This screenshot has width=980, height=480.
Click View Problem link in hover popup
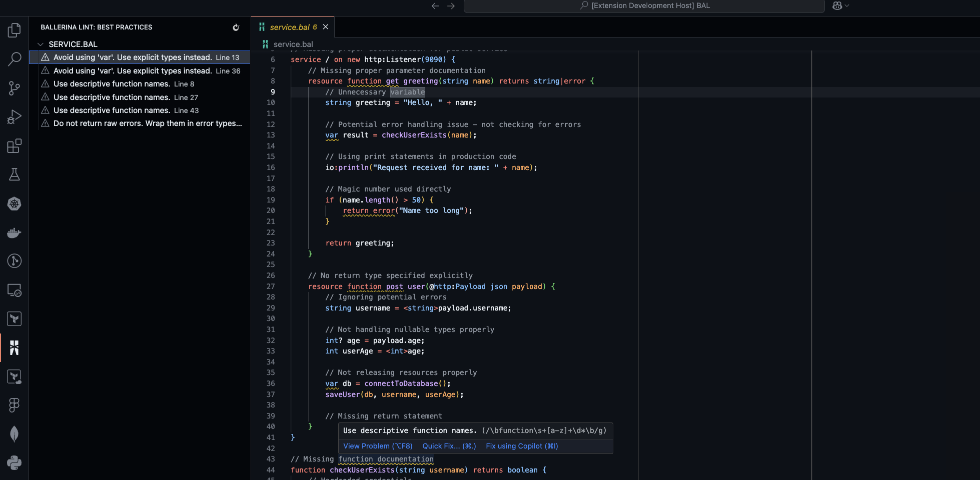click(378, 446)
